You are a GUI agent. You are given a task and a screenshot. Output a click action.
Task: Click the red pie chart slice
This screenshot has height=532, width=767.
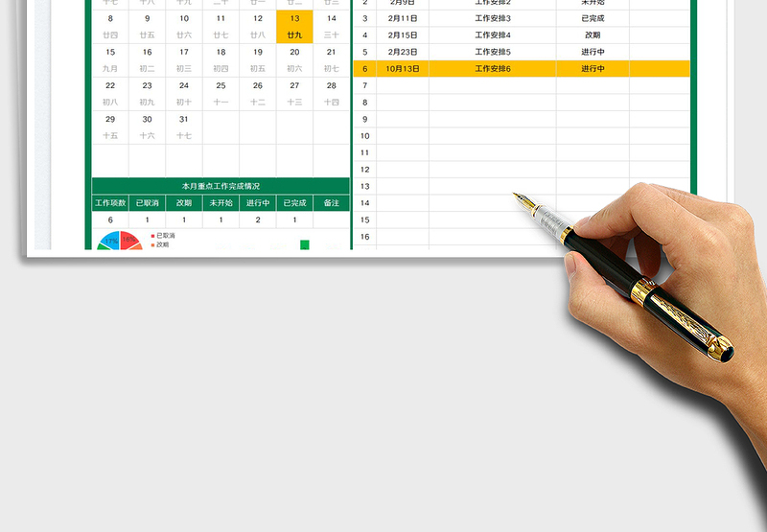(x=130, y=241)
